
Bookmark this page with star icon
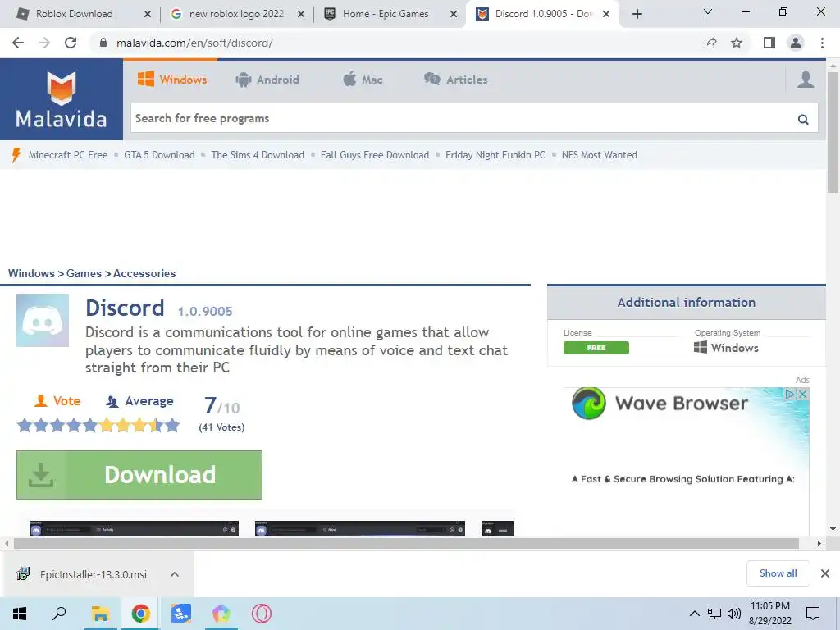[737, 43]
